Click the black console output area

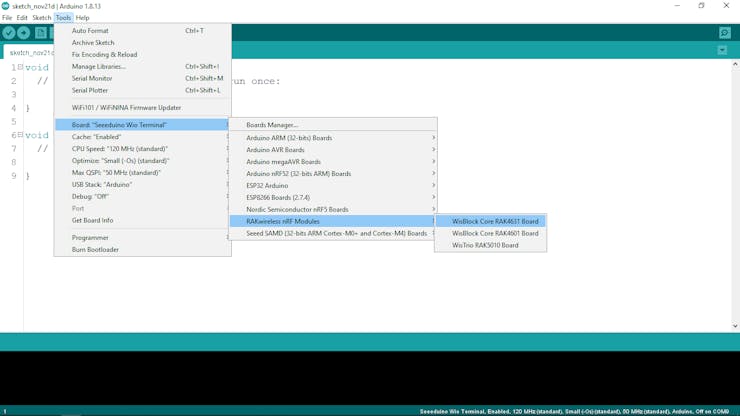(370, 378)
